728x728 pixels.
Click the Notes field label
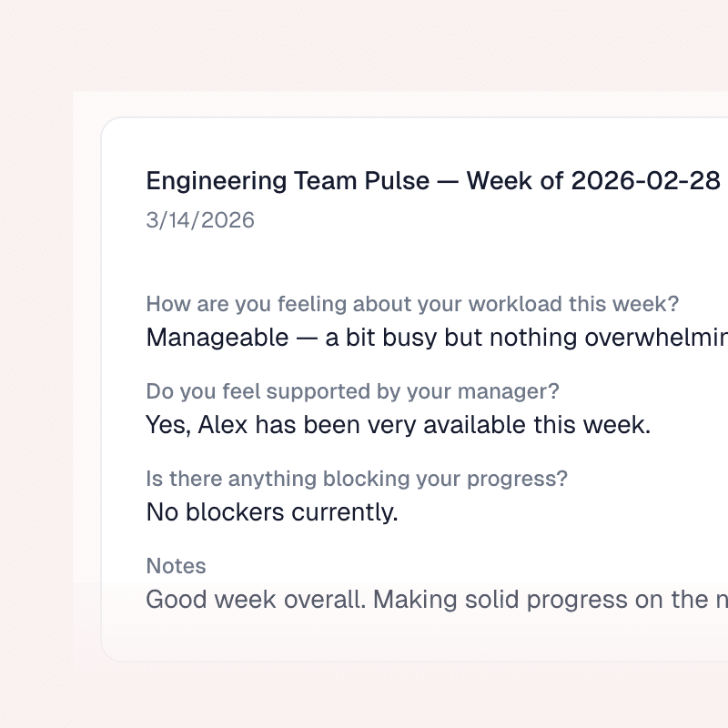pyautogui.click(x=176, y=566)
